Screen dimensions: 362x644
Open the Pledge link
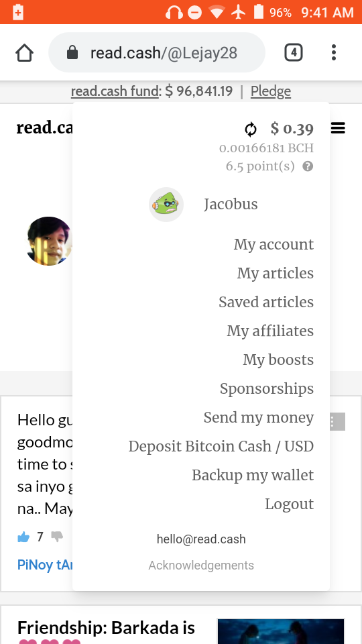(x=271, y=91)
